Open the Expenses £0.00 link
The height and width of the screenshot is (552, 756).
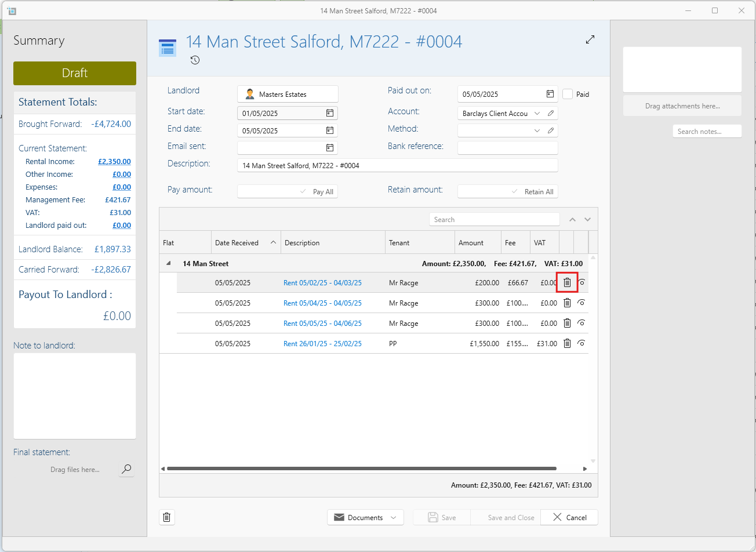pos(122,187)
